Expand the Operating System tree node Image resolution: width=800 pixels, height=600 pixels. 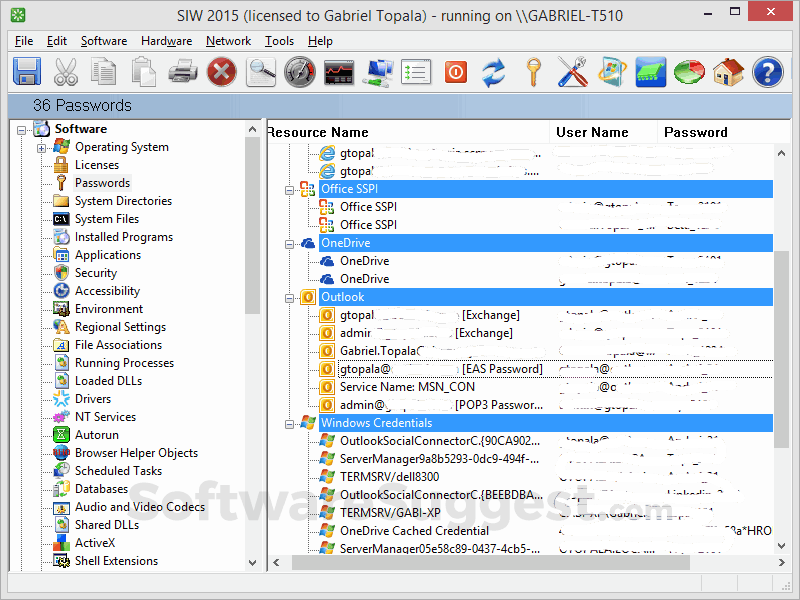click(41, 148)
